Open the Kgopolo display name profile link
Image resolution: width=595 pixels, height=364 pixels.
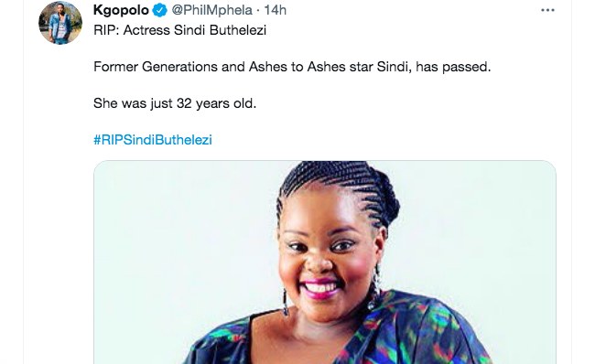(x=121, y=10)
